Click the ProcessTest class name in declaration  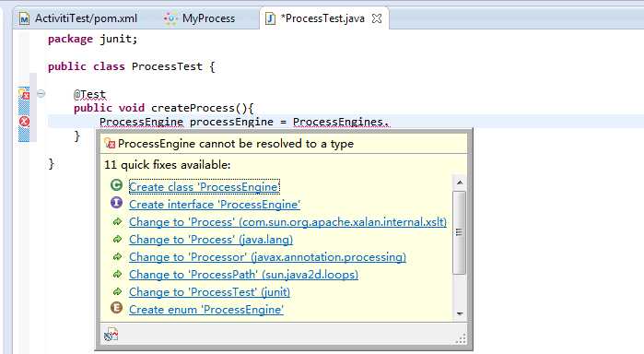coord(167,66)
